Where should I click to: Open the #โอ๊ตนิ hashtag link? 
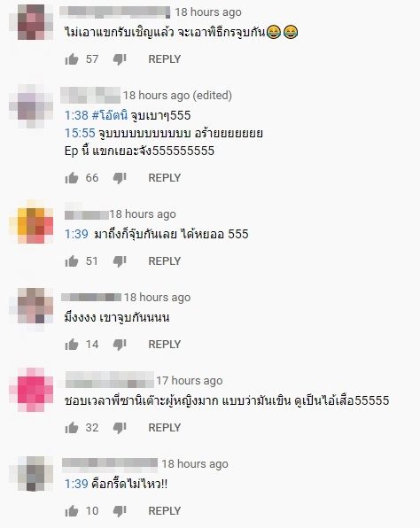point(110,115)
